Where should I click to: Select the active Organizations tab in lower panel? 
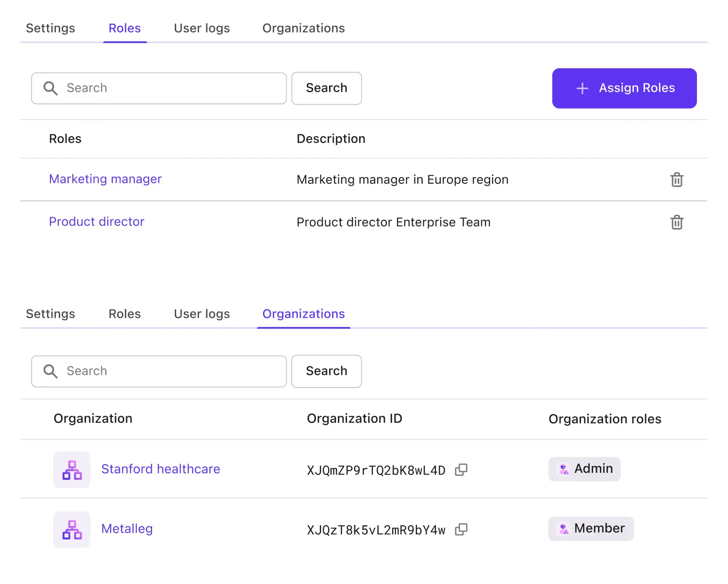[x=304, y=314]
